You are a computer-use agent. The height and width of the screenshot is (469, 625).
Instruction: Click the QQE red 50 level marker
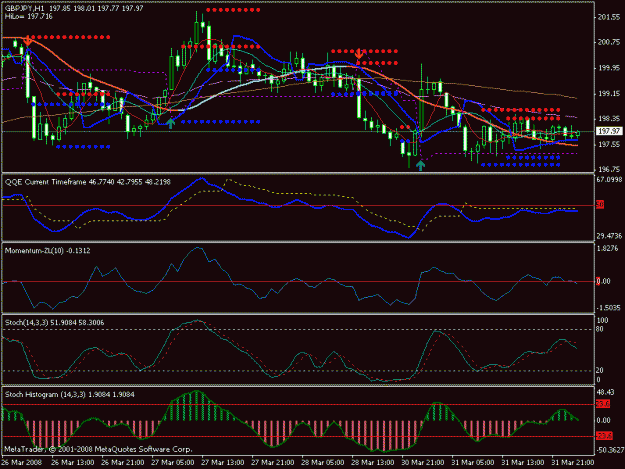600,205
